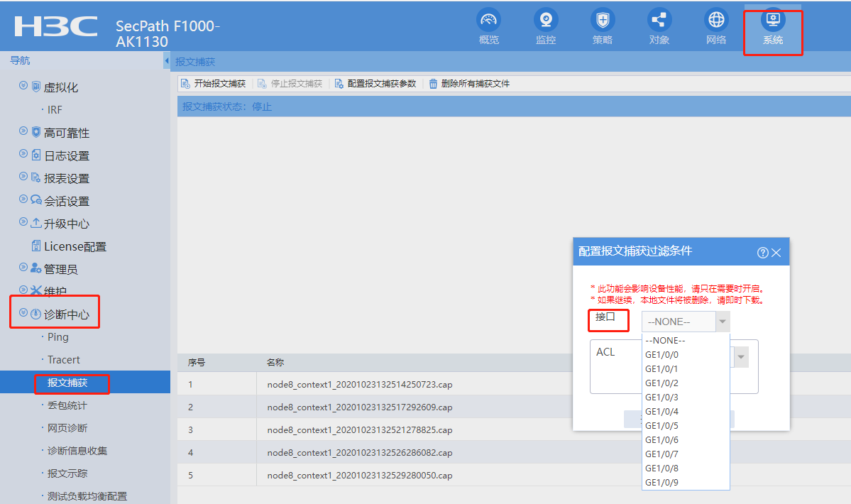Select GE1/0/3 from the interface list
The image size is (851, 504).
[686, 398]
